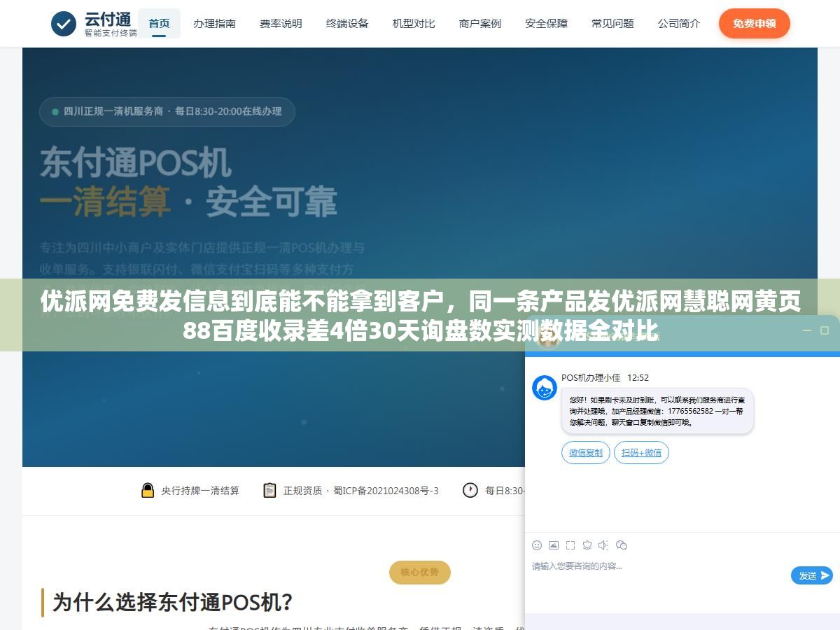Click the 云付通 logo in the header
The height and width of the screenshot is (630, 840).
tap(94, 24)
